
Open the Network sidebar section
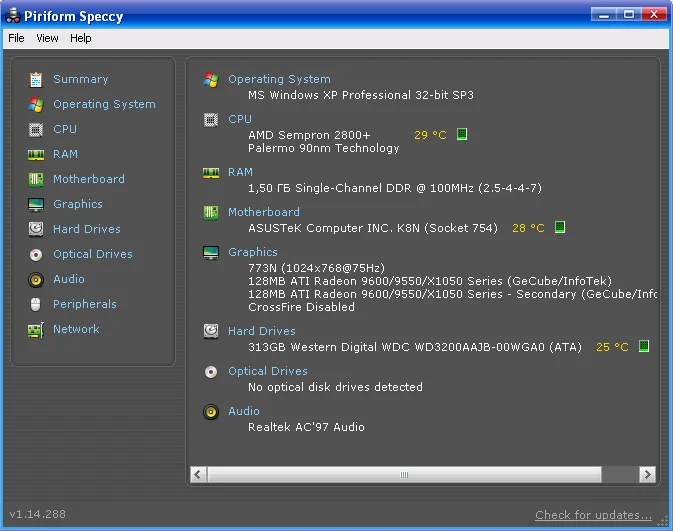[x=76, y=329]
